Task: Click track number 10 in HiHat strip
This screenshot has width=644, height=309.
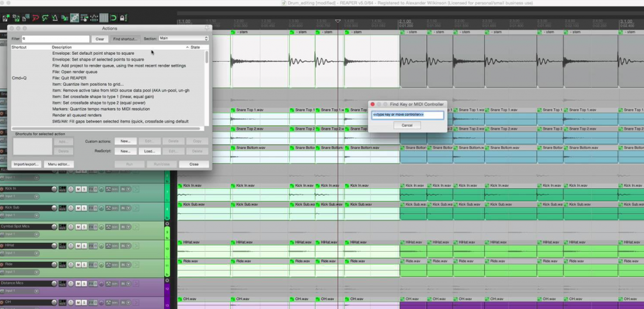Action: pyautogui.click(x=167, y=249)
